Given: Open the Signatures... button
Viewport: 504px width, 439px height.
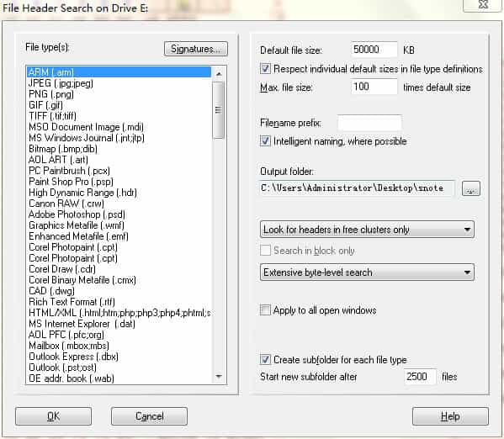Looking at the screenshot, I should tap(196, 49).
